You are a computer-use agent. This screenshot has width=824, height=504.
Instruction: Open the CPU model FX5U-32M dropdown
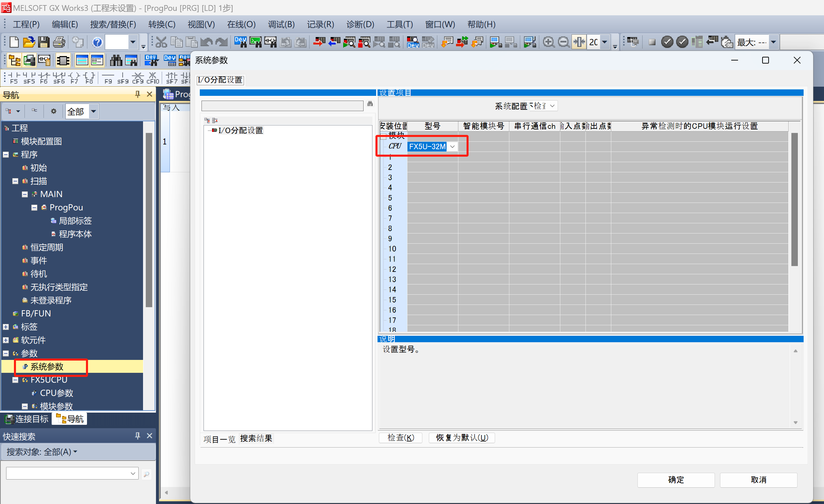(x=452, y=146)
